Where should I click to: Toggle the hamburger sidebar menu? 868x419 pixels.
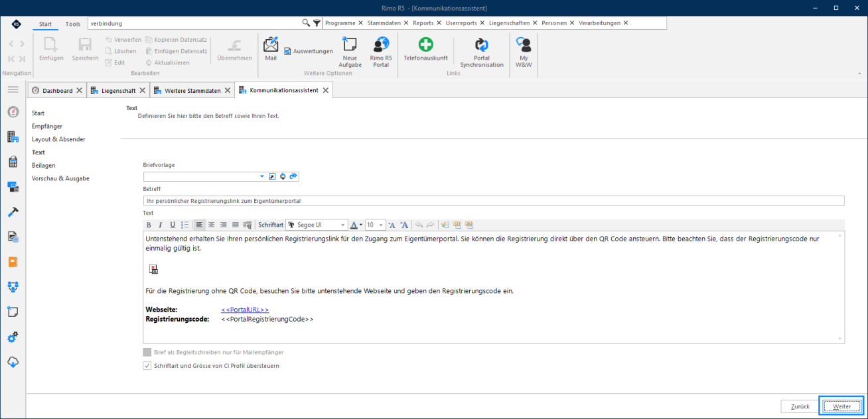pos(13,90)
